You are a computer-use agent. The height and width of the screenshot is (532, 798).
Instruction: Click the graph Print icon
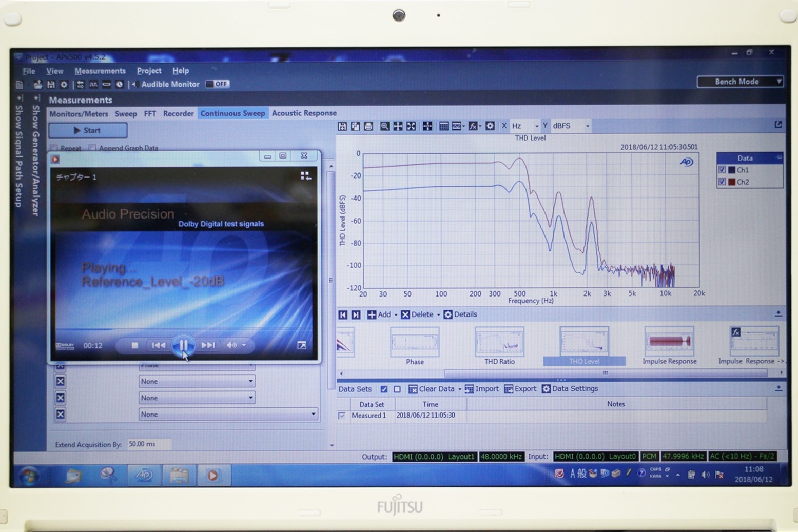click(368, 126)
